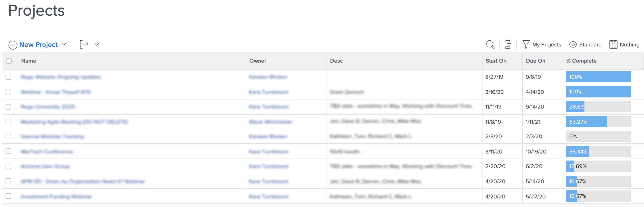This screenshot has width=644, height=207.
Task: Click the due date 6/2/20
Action: point(534,166)
